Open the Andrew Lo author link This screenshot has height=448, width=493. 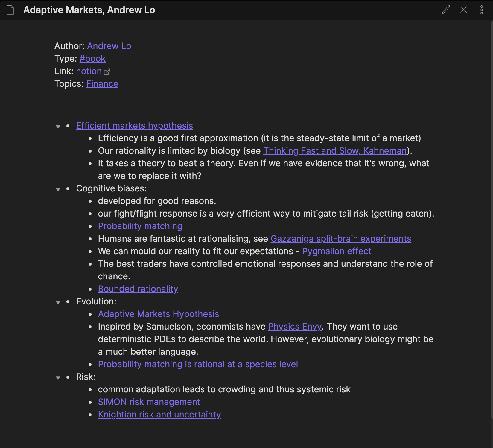coord(109,46)
